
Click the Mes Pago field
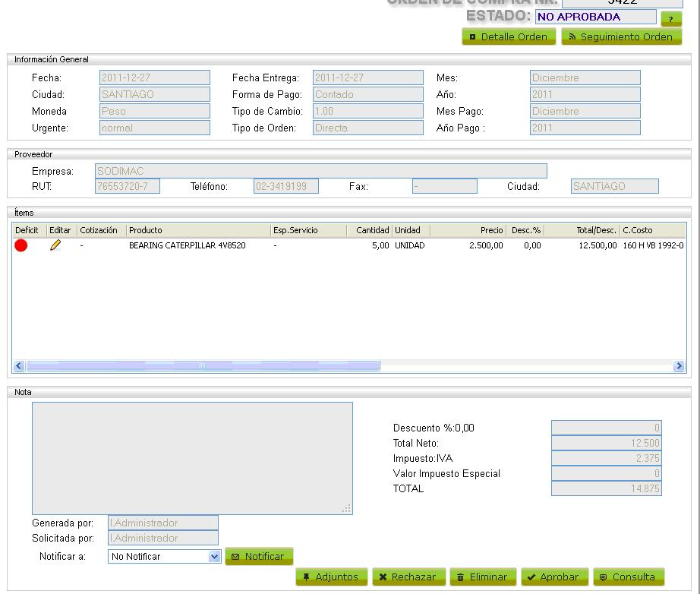[x=585, y=111]
